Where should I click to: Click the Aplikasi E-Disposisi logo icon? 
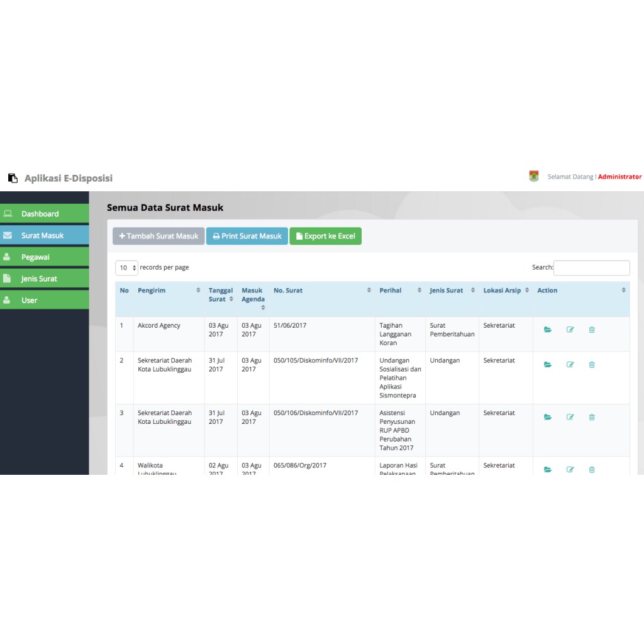click(x=13, y=178)
